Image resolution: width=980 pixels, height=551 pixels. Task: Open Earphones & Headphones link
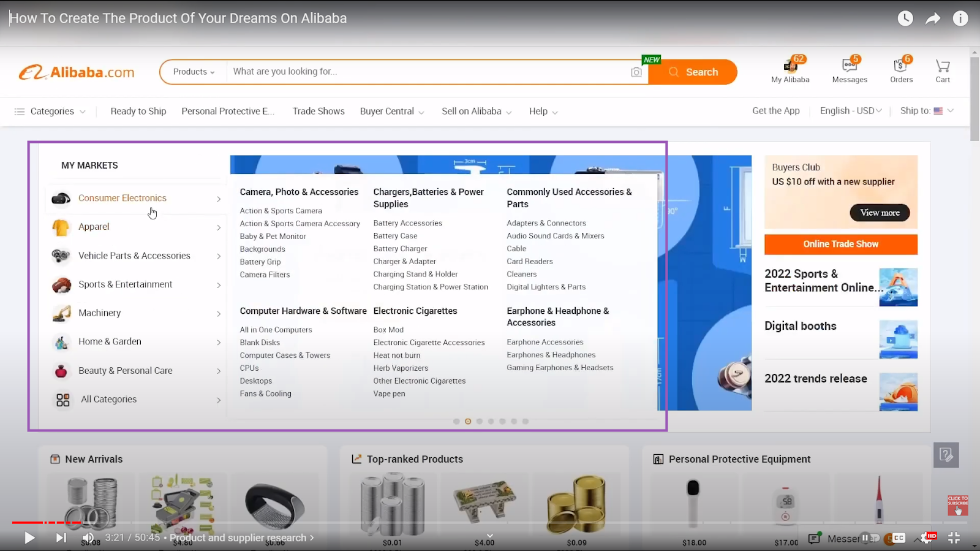[x=551, y=355]
